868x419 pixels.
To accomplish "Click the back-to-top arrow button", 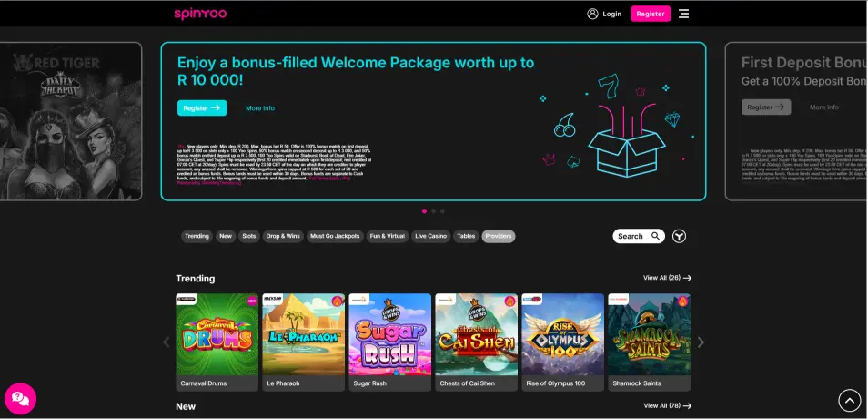I will tap(850, 400).
